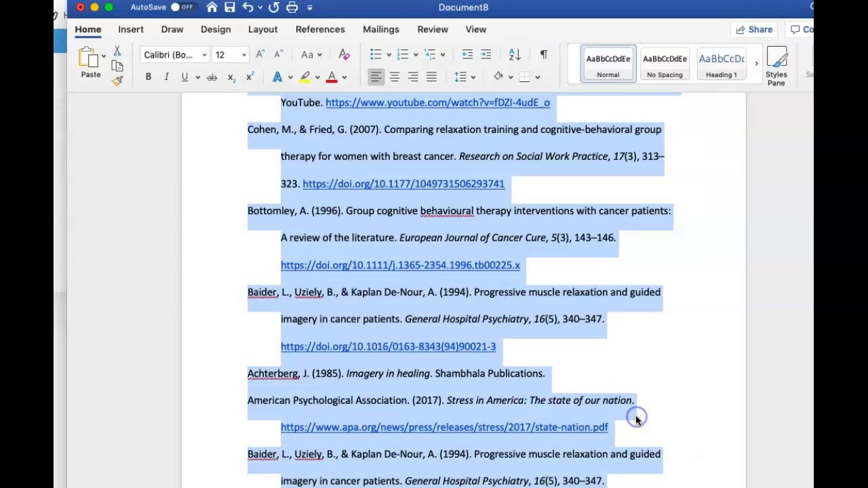868x488 pixels.
Task: Expand the Change Case menu
Action: (311, 55)
